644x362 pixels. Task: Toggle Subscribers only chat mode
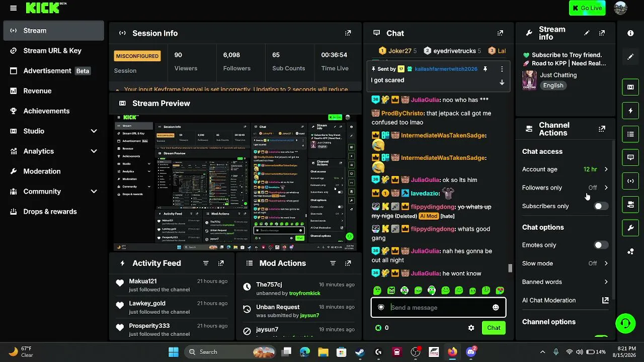[x=601, y=206]
